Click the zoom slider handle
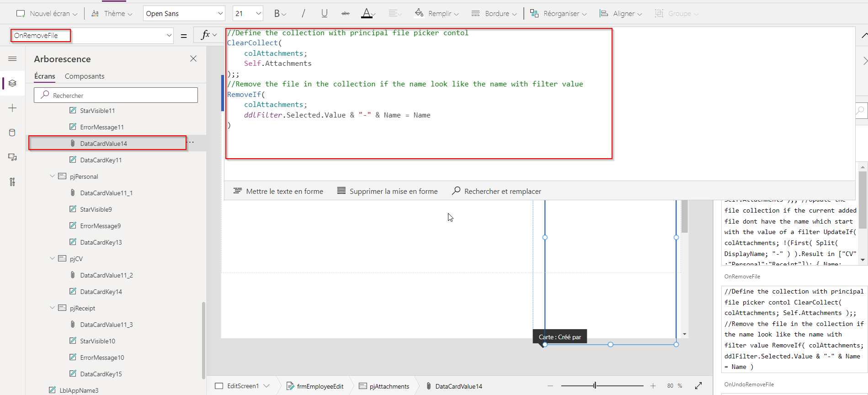 [x=595, y=386]
